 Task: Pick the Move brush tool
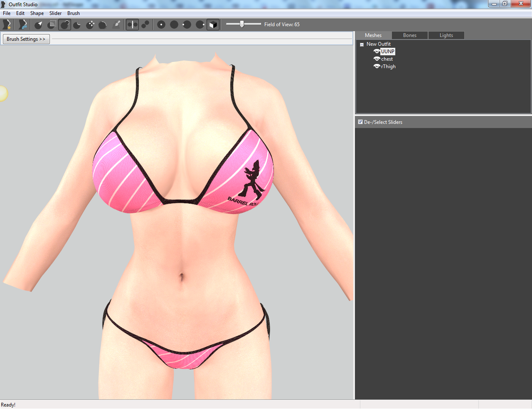[90, 25]
